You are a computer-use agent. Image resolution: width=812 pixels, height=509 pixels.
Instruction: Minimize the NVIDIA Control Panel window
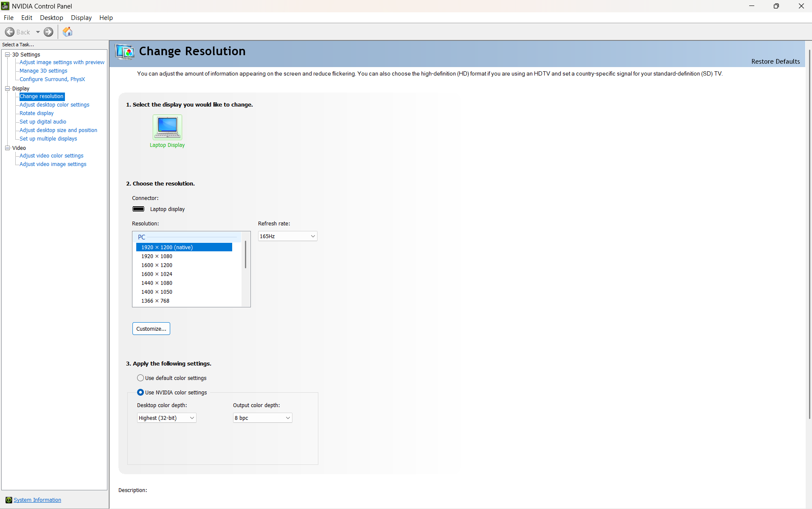click(751, 6)
